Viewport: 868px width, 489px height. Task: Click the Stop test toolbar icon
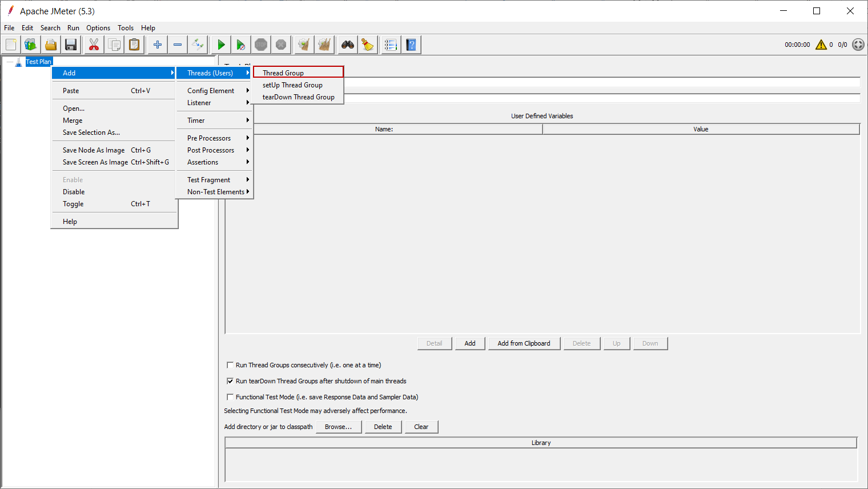point(261,45)
